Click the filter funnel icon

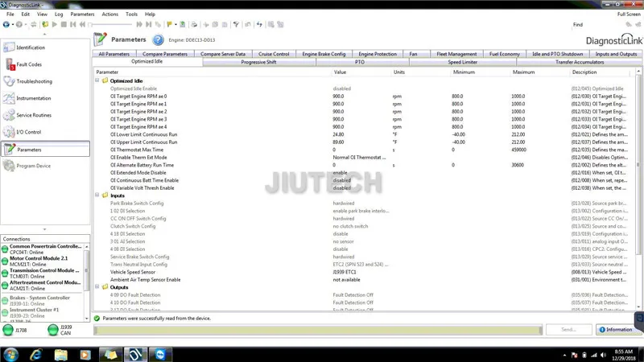(236, 25)
